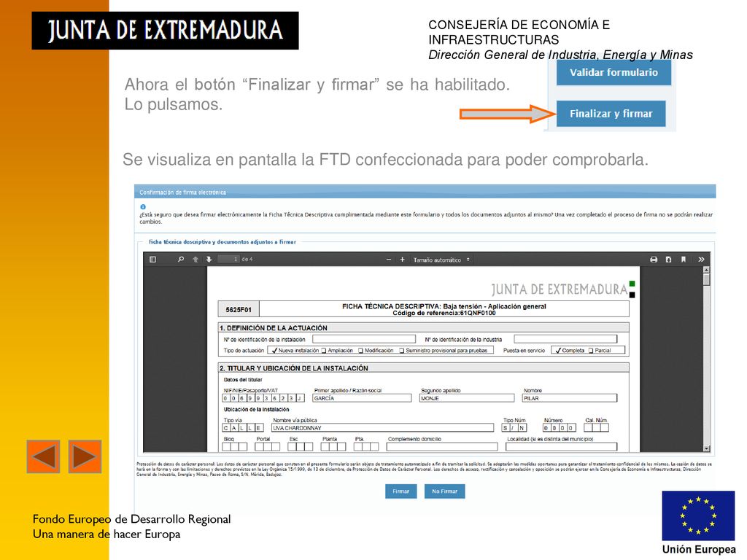This screenshot has width=747, height=560.
Task: Click the PDF bookmark current view icon
Action: point(683,260)
